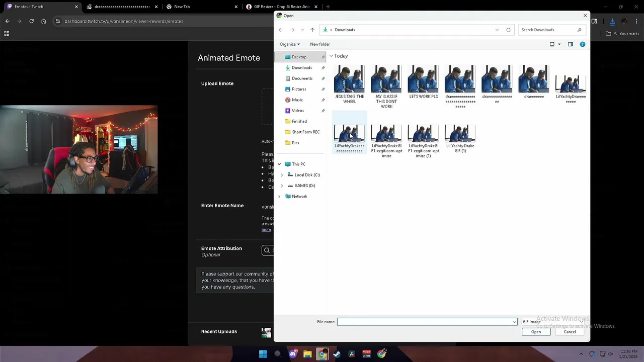
Task: Open the Windows Start menu
Action: (263, 354)
